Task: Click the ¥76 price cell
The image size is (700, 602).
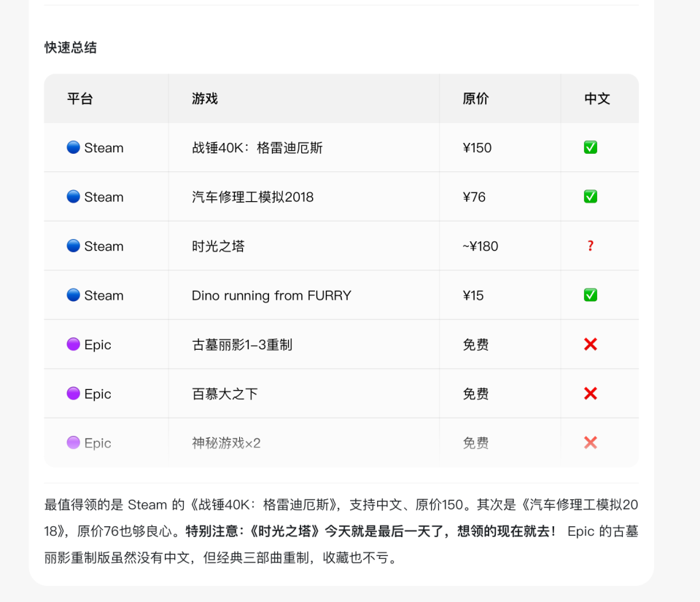Action: coord(474,197)
